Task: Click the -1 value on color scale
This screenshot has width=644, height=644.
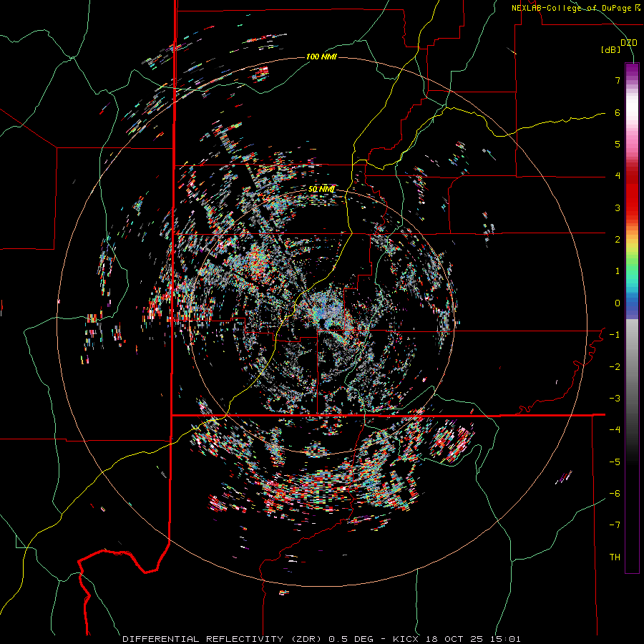Action: pos(615,335)
